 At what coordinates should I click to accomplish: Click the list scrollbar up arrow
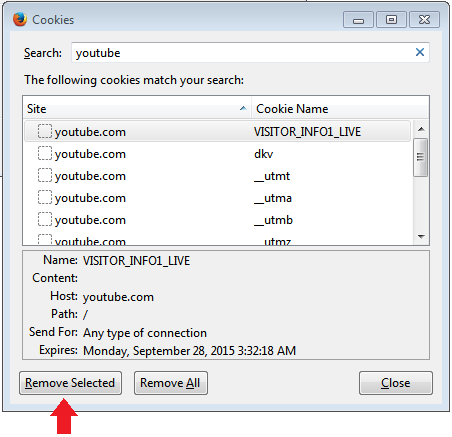[x=421, y=129]
